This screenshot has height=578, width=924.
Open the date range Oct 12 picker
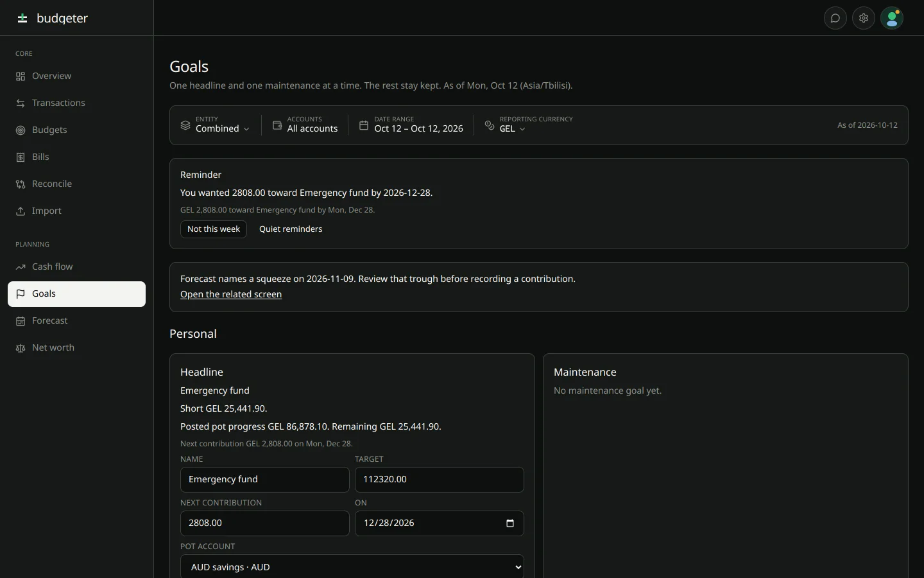[x=411, y=125]
